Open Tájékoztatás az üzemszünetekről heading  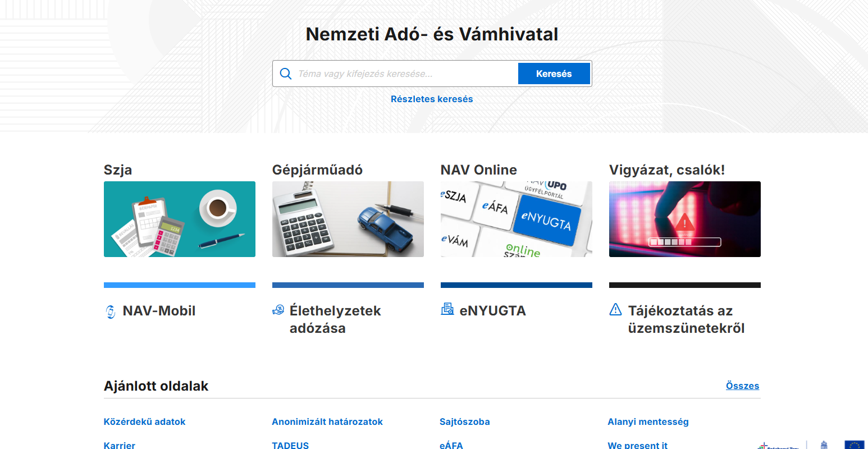686,319
